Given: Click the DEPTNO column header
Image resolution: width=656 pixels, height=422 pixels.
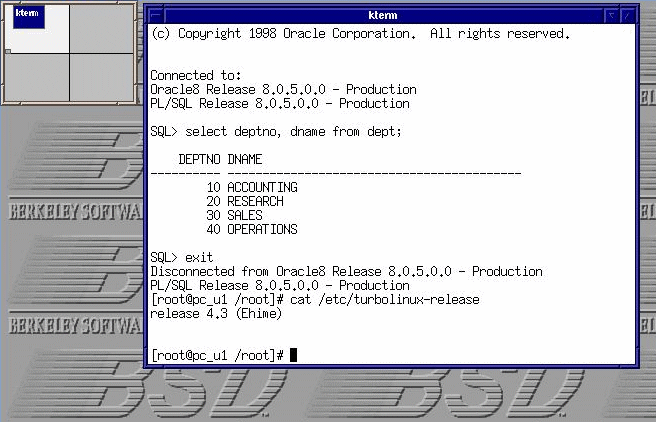Looking at the screenshot, I should coord(199,159).
